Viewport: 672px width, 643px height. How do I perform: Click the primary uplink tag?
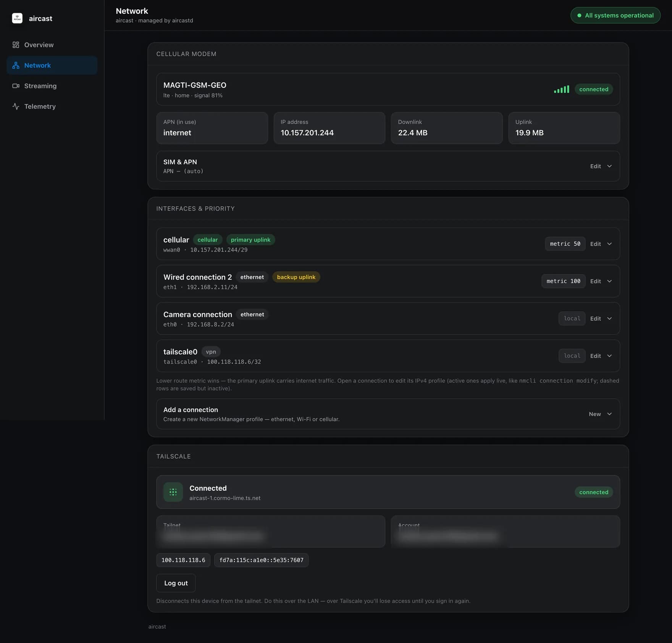pos(250,240)
